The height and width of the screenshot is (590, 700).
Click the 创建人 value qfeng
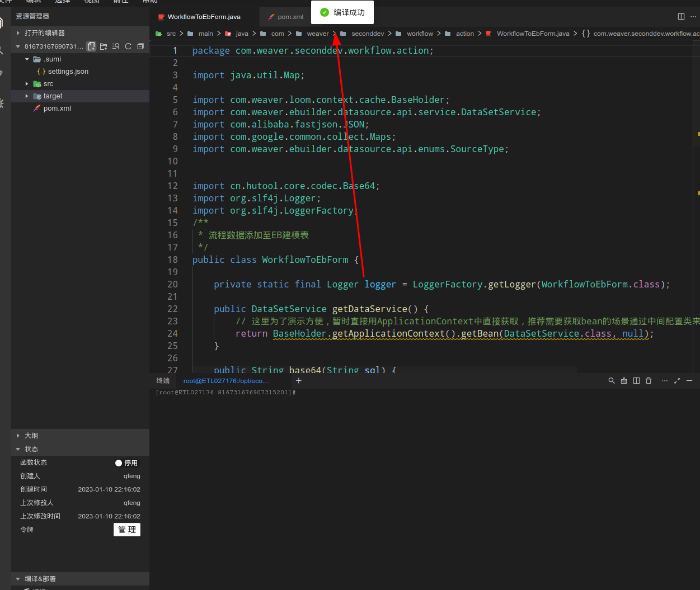coord(132,476)
